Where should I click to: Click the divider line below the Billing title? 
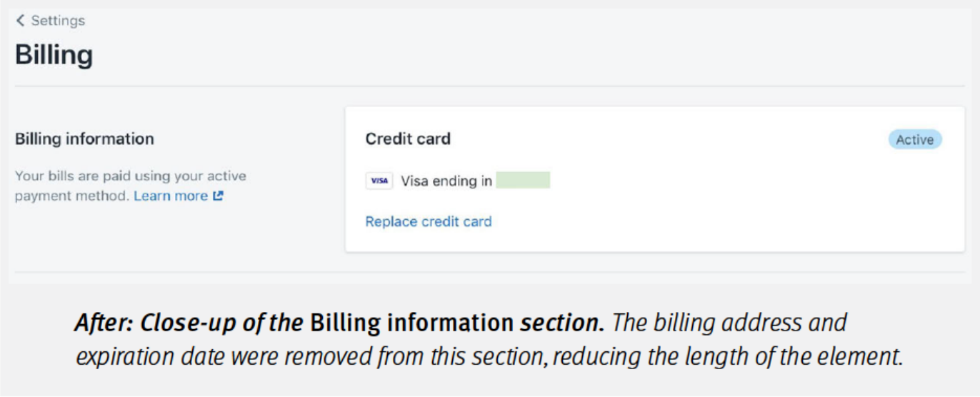pyautogui.click(x=490, y=86)
